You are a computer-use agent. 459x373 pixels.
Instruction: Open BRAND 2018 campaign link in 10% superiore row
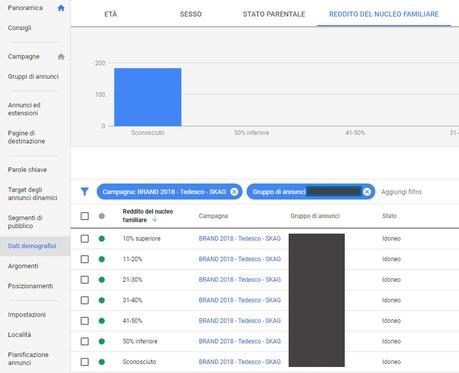[x=240, y=239]
